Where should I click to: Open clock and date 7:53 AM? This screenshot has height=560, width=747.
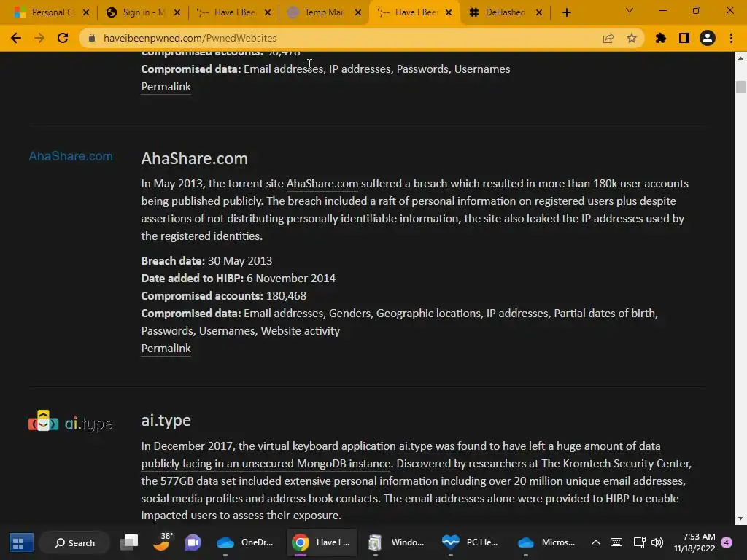tap(694, 542)
